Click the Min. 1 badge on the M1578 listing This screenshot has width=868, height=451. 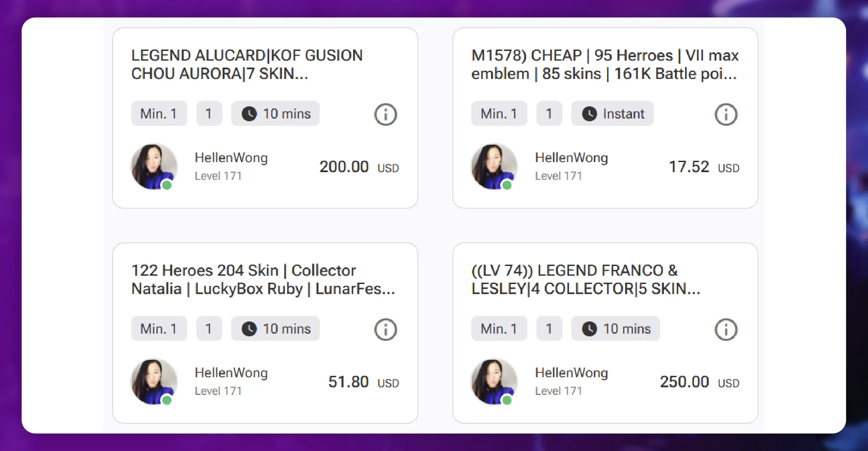coord(499,113)
